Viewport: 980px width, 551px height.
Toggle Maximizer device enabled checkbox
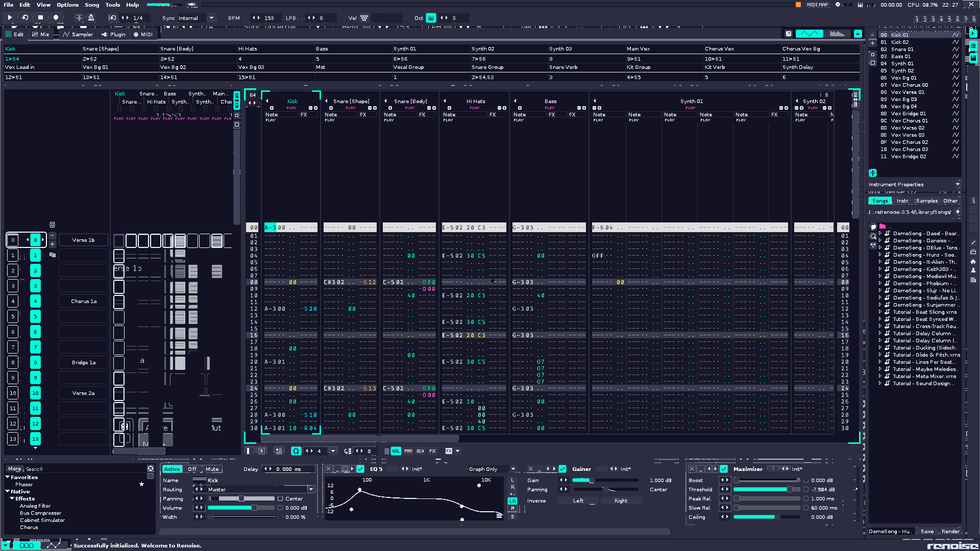[x=724, y=469]
